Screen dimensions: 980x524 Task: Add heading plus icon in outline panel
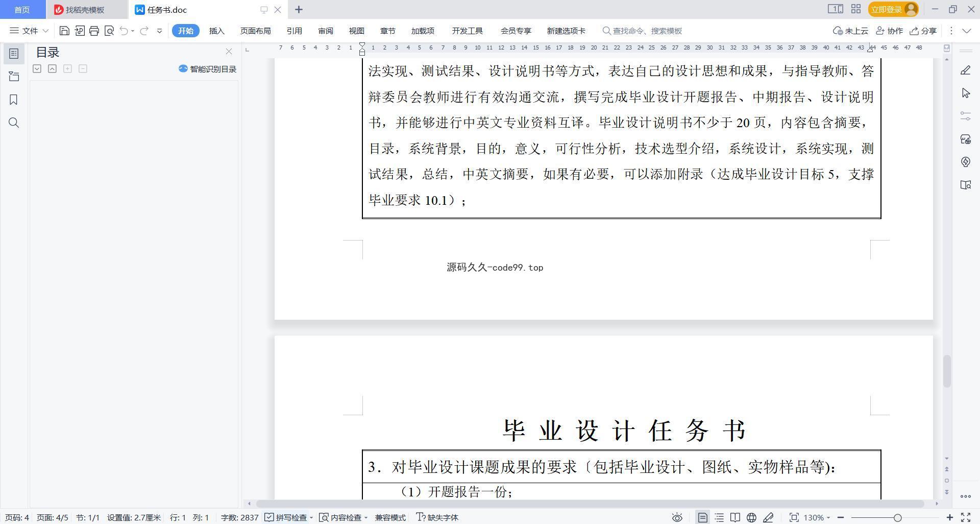67,68
